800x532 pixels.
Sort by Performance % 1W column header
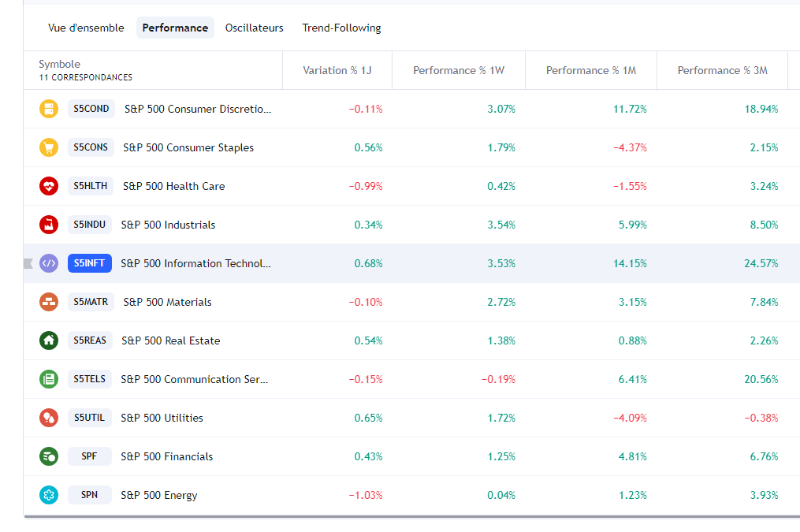pos(459,71)
